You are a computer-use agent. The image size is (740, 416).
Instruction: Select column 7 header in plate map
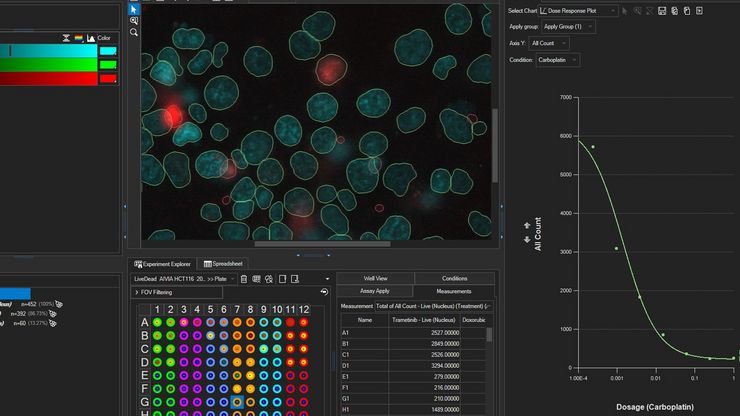[x=237, y=310]
